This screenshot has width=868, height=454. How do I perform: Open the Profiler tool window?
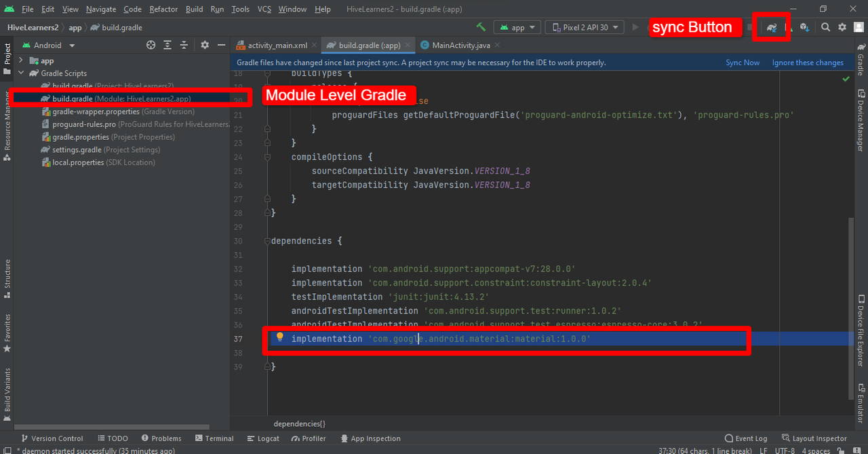309,438
